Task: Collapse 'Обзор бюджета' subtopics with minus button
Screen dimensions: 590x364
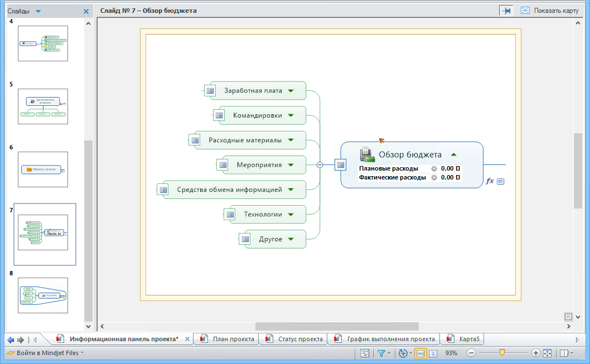Action: coord(320,164)
